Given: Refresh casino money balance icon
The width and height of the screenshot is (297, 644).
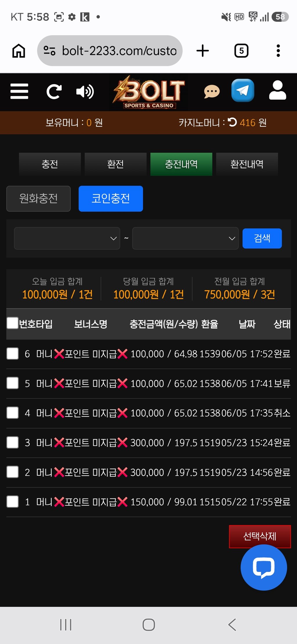Looking at the screenshot, I should point(232,122).
